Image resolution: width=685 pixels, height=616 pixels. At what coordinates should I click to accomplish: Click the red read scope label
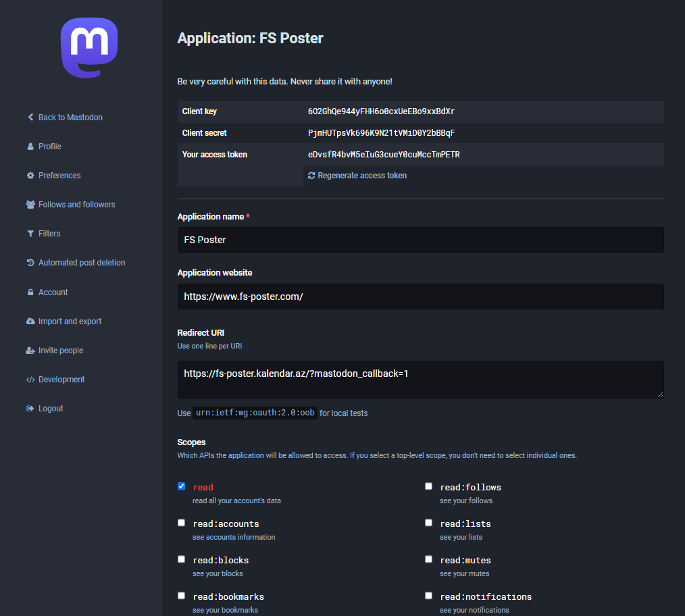[x=203, y=487]
